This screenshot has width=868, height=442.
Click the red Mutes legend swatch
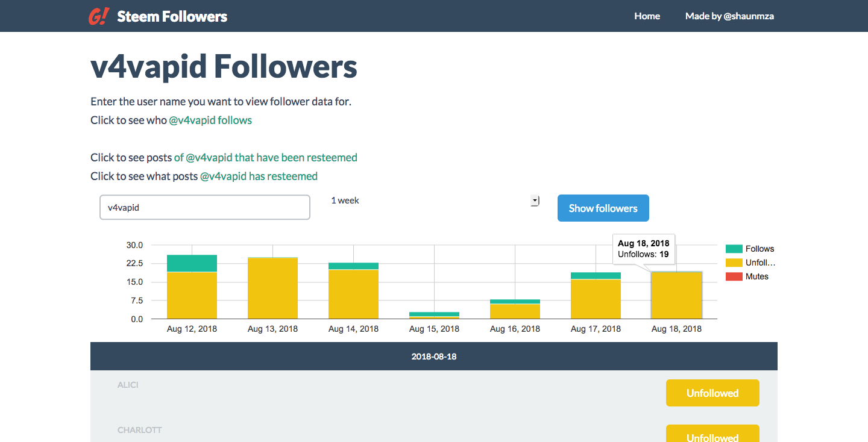click(x=734, y=276)
